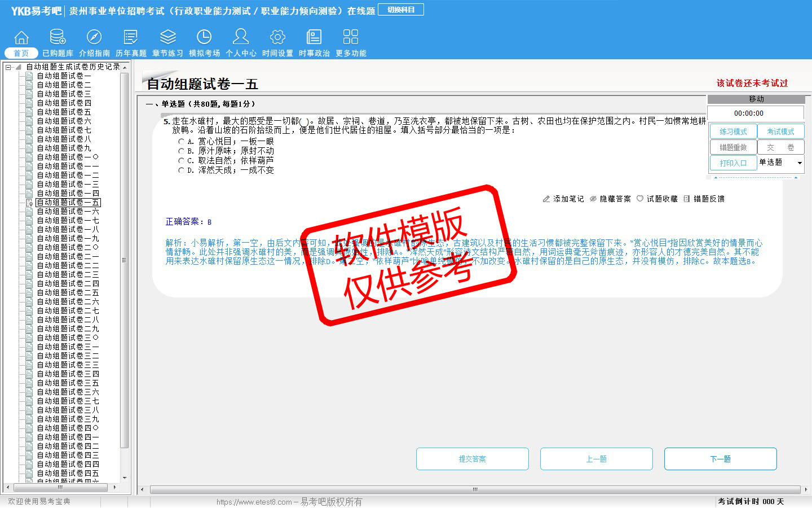Open 已购题库 purchased question bank icon
The width and height of the screenshot is (812, 508).
pos(58,38)
